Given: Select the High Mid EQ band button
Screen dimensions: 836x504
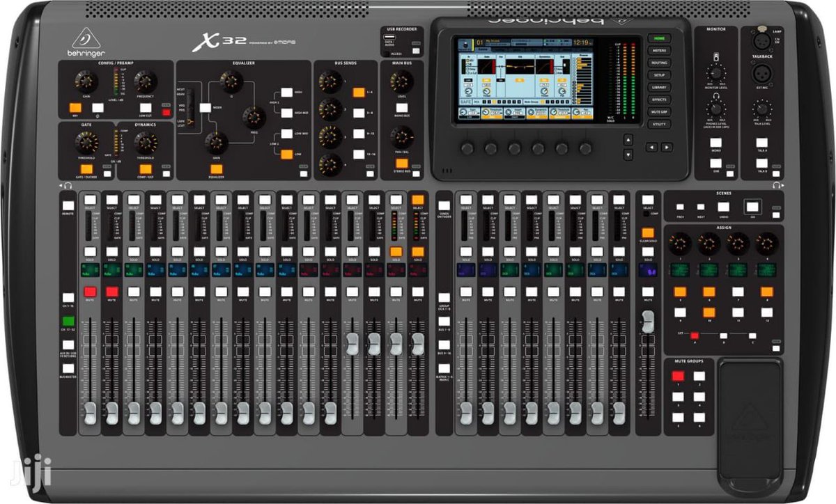Looking at the screenshot, I should 287,112.
